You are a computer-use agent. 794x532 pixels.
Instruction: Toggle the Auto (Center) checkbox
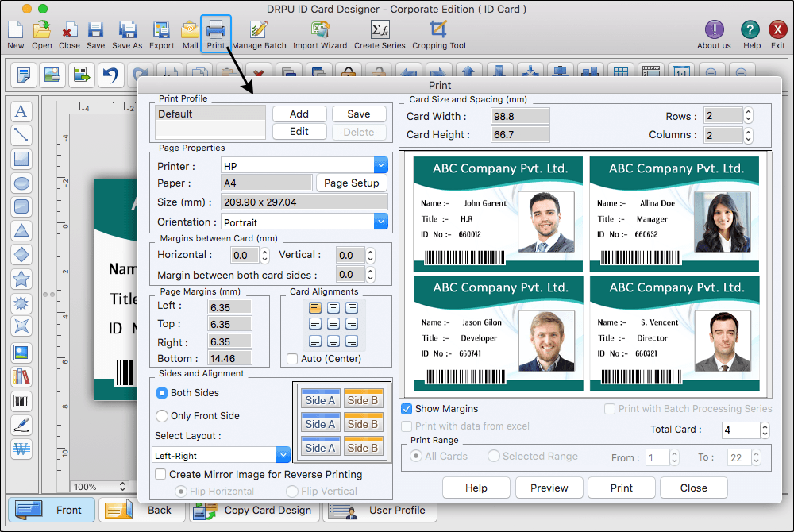[292, 358]
